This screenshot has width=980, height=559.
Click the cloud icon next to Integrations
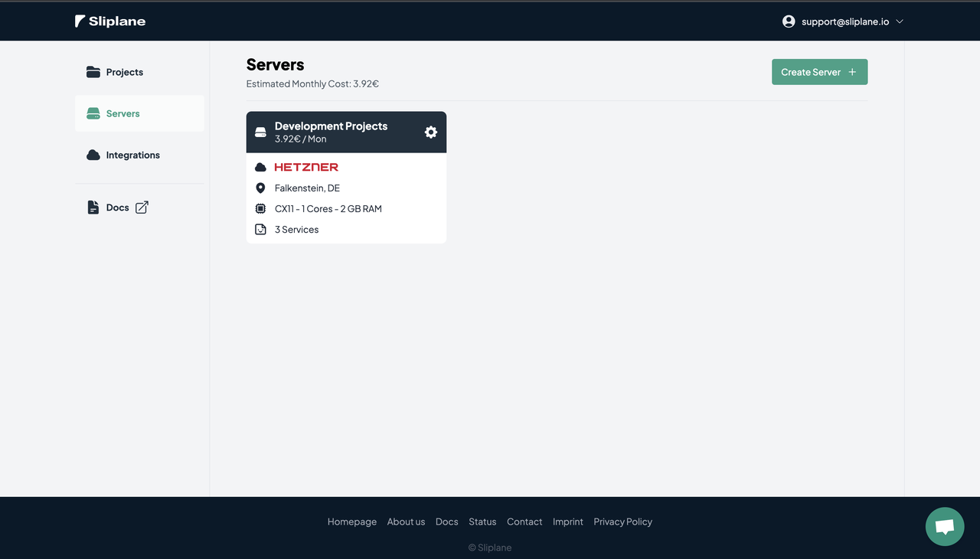(93, 155)
